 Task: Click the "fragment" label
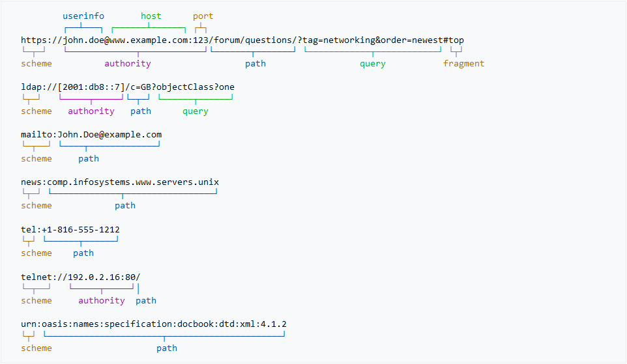tap(463, 64)
